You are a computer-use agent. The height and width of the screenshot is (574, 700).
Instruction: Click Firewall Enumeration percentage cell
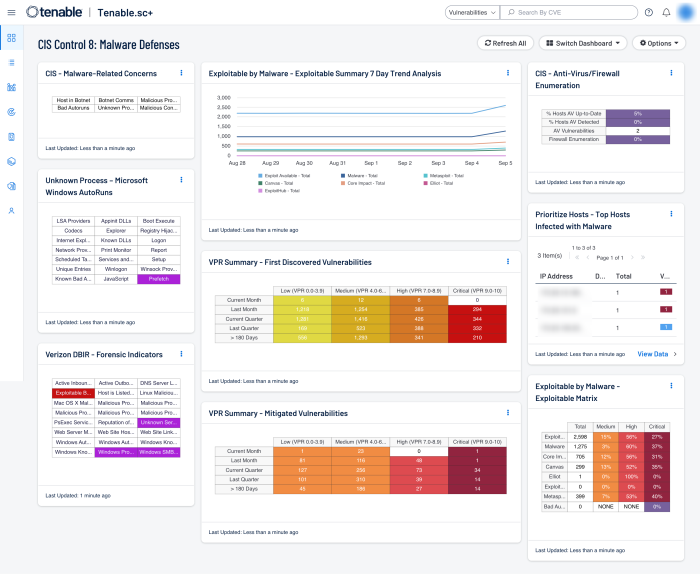point(638,140)
